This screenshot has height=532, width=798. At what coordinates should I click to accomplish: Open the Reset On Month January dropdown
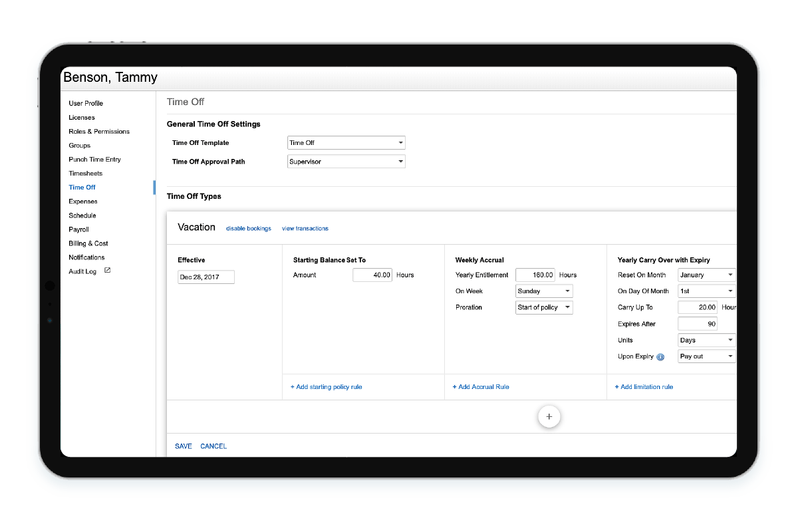click(x=707, y=275)
